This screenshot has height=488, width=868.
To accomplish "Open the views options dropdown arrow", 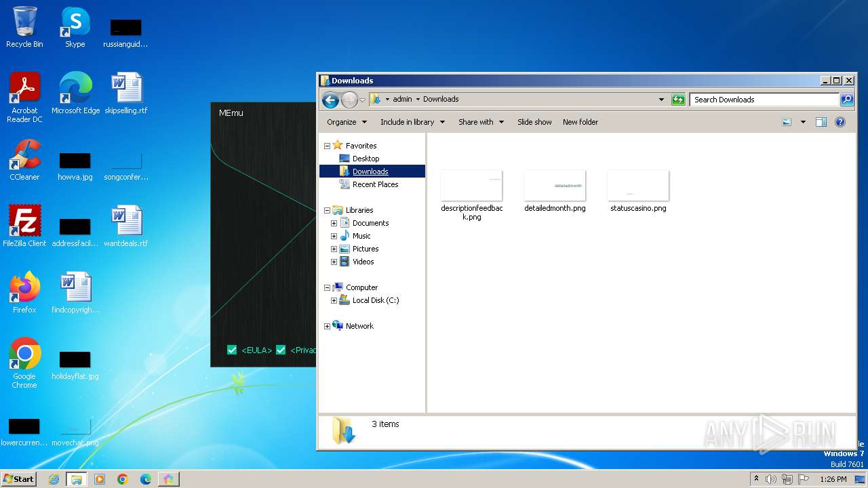I will [x=803, y=122].
